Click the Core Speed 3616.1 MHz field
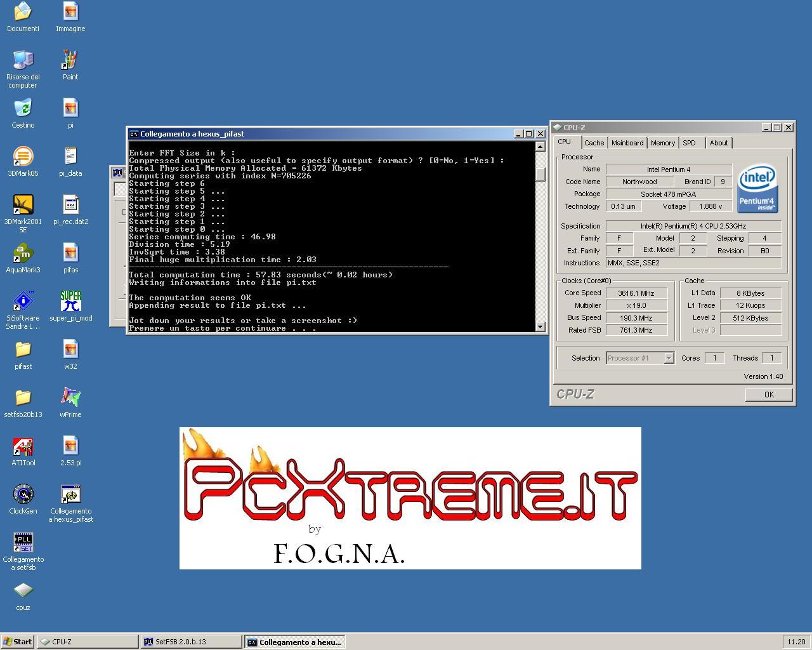Image resolution: width=812 pixels, height=650 pixels. click(636, 293)
